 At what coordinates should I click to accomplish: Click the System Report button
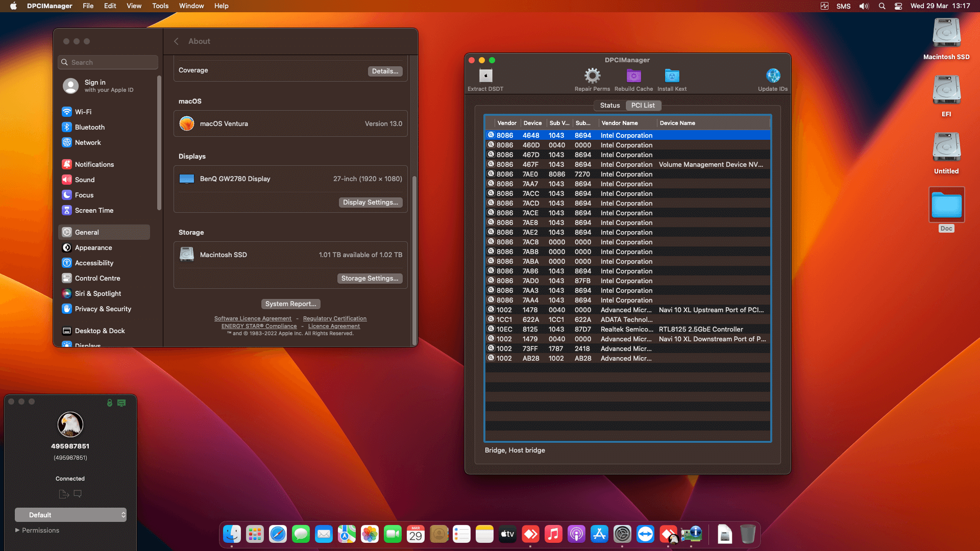point(290,304)
